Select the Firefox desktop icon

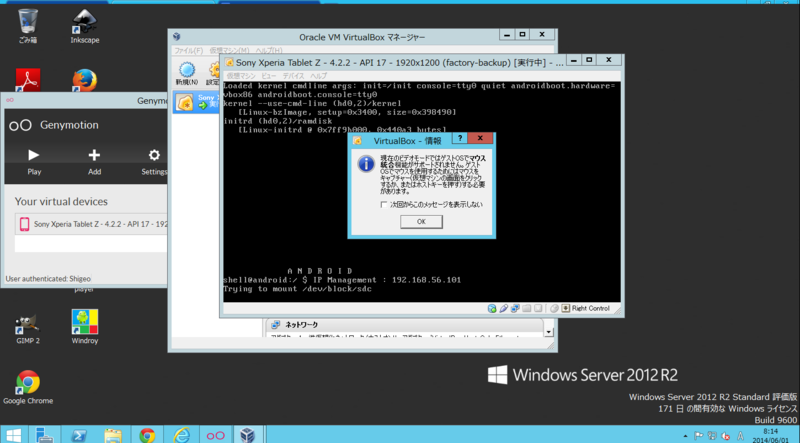pyautogui.click(x=84, y=80)
